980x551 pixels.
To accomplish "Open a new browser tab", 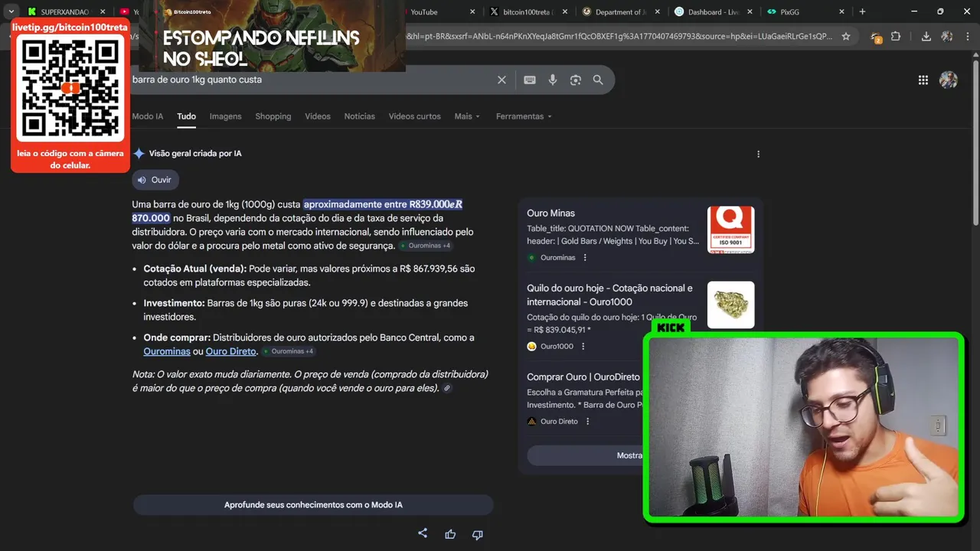I will 862,11.
